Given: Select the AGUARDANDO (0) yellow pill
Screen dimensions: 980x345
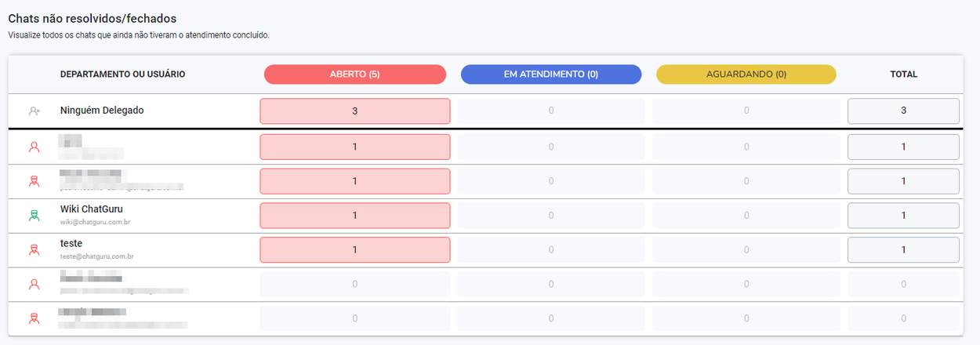Looking at the screenshot, I should (x=746, y=74).
